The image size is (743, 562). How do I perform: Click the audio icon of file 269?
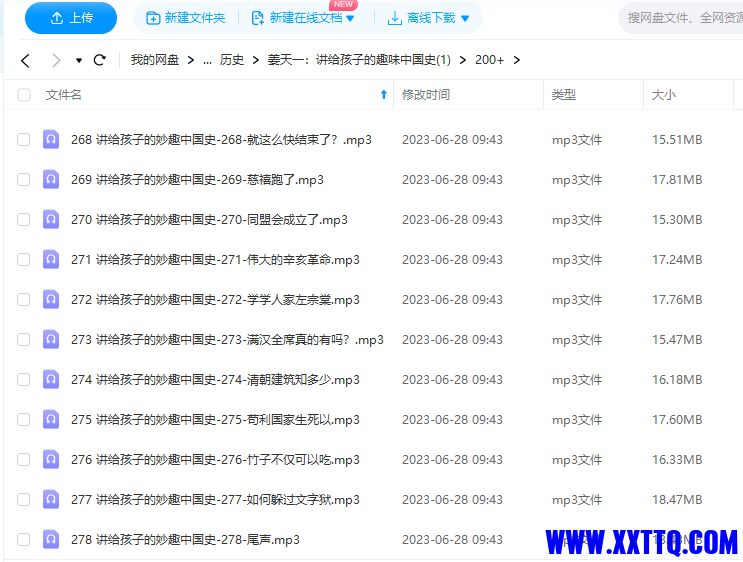pos(51,179)
